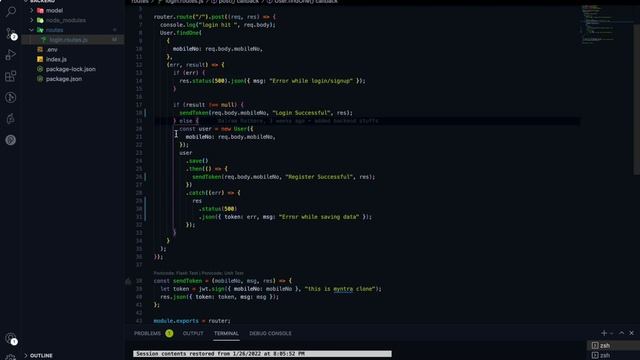Click line number 38 in the gutter
Viewport: 640px width, 360px height.
tap(139, 281)
